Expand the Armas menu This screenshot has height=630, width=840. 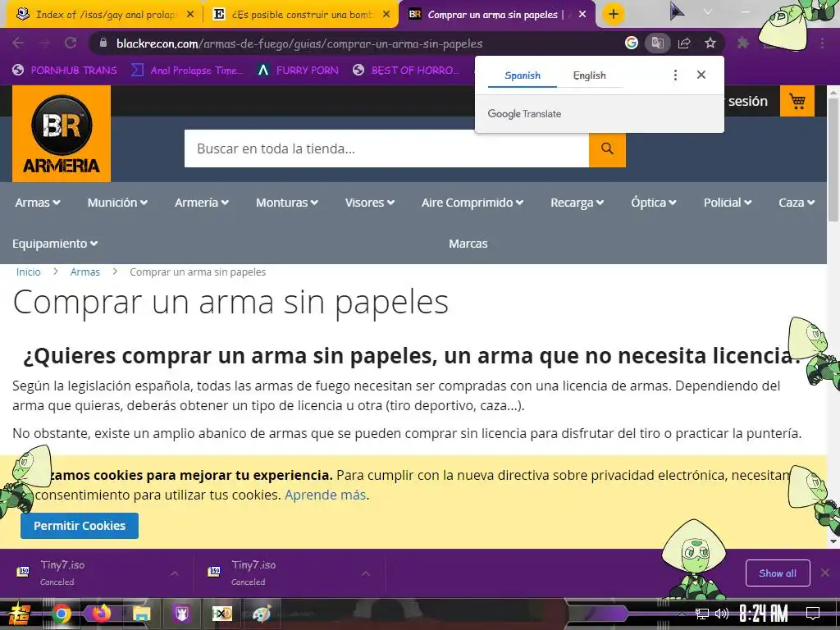pos(38,203)
